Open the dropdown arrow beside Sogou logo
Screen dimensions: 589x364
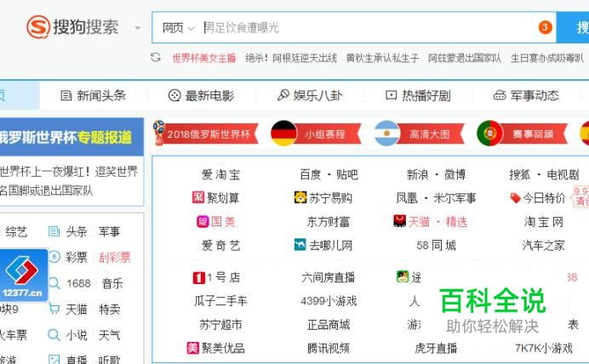coord(138,28)
